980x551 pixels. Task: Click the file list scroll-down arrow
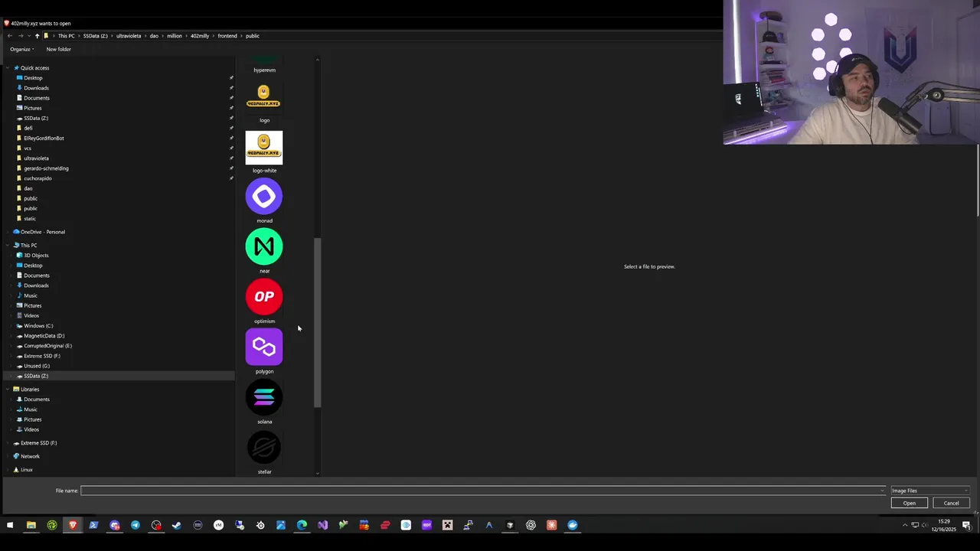(x=318, y=474)
